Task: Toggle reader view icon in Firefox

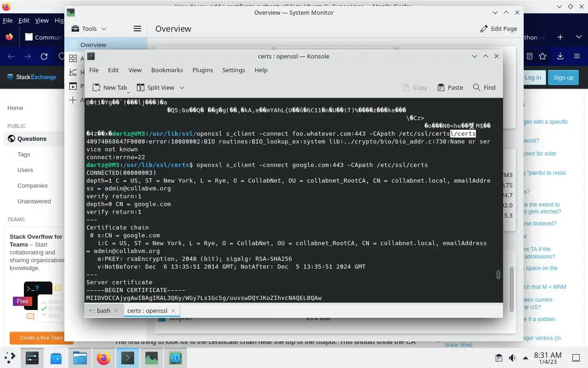Action: (x=530, y=56)
